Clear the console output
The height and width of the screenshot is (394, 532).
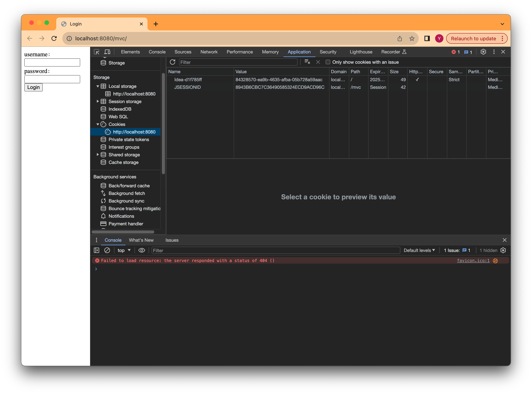[107, 250]
